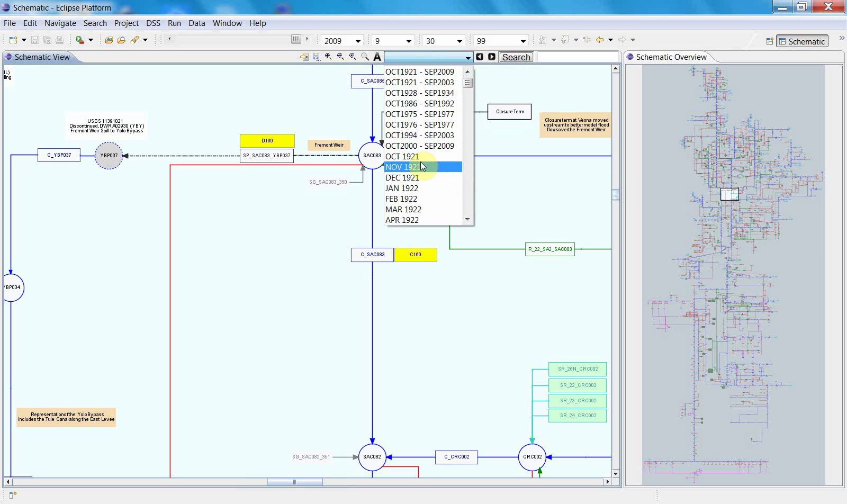This screenshot has width=847, height=504.
Task: Click the first zoom magnifier icon
Action: click(x=328, y=57)
